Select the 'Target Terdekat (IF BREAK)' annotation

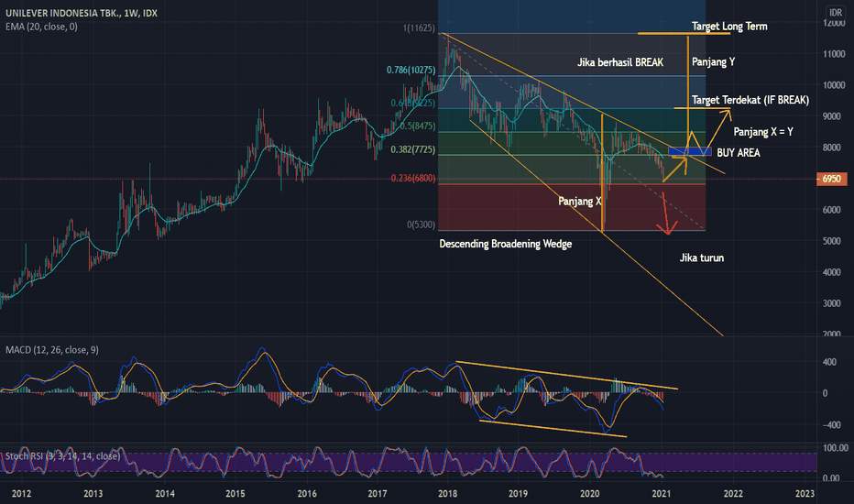(x=750, y=100)
